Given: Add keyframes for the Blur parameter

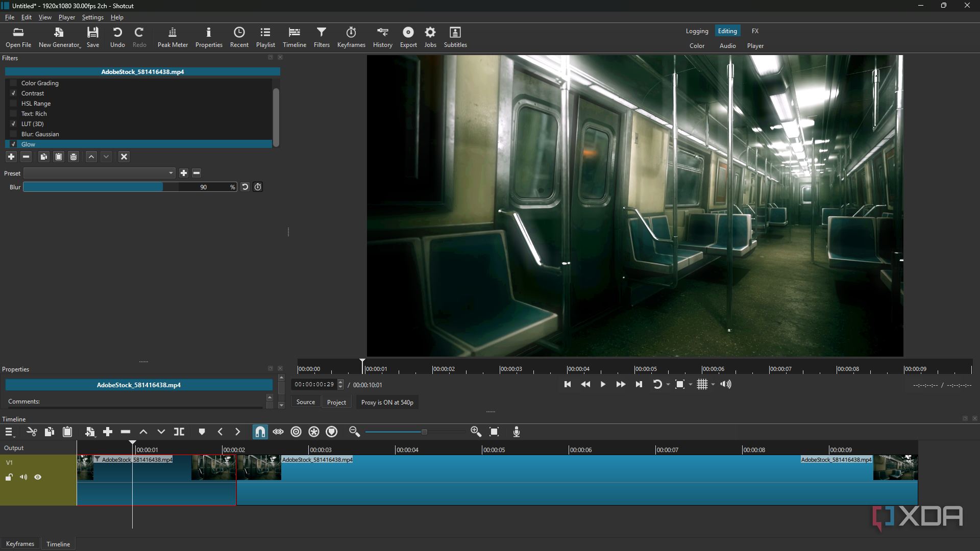Looking at the screenshot, I should (258, 187).
